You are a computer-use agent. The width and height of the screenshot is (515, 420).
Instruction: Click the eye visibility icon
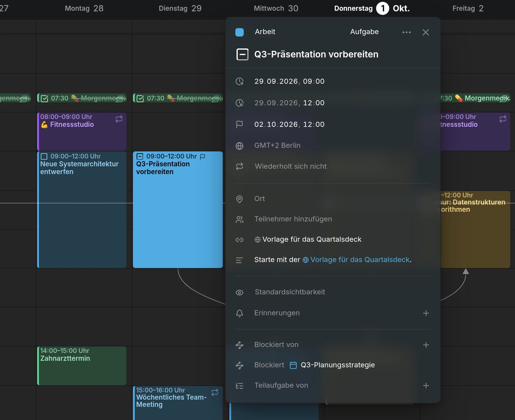coord(240,293)
